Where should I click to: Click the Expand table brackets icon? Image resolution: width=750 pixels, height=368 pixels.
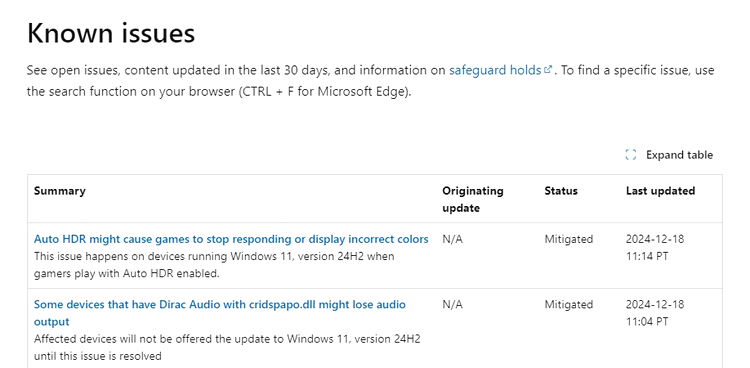631,155
